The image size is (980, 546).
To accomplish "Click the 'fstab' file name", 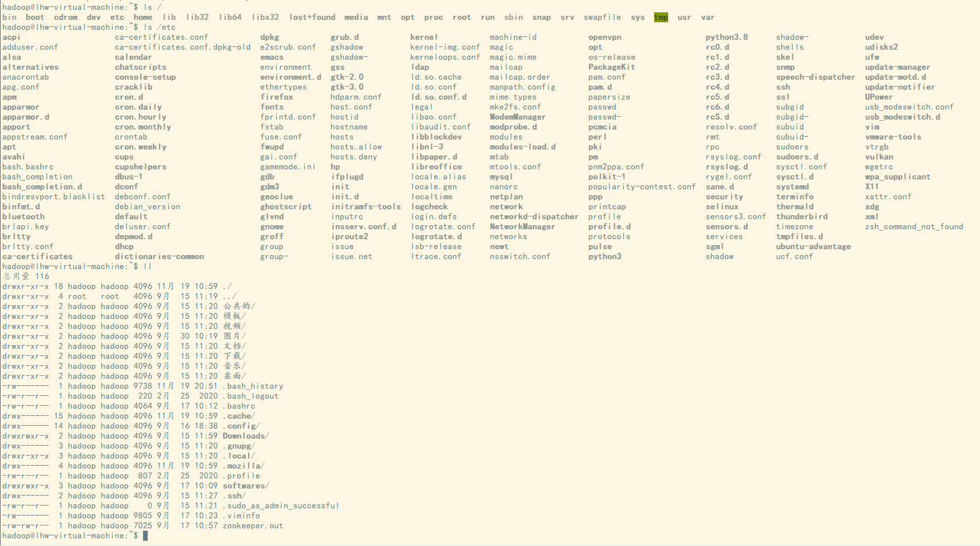I will tap(272, 127).
